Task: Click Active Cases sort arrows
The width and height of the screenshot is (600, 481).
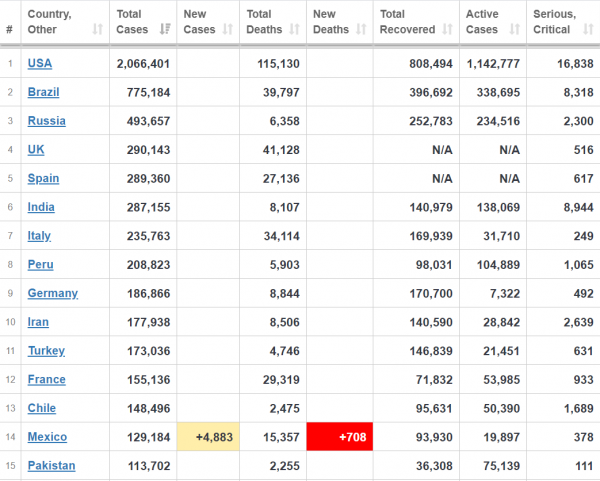Action: coord(515,29)
